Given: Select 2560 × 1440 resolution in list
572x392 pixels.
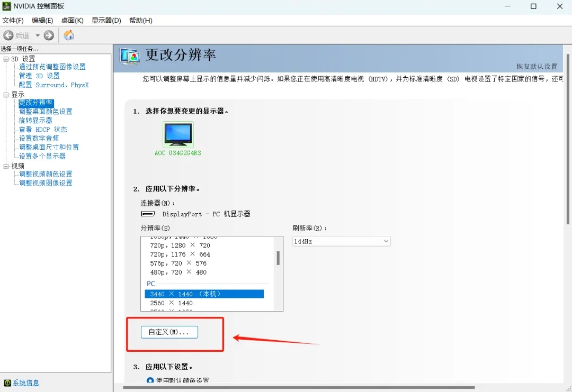Looking at the screenshot, I should 172,303.
